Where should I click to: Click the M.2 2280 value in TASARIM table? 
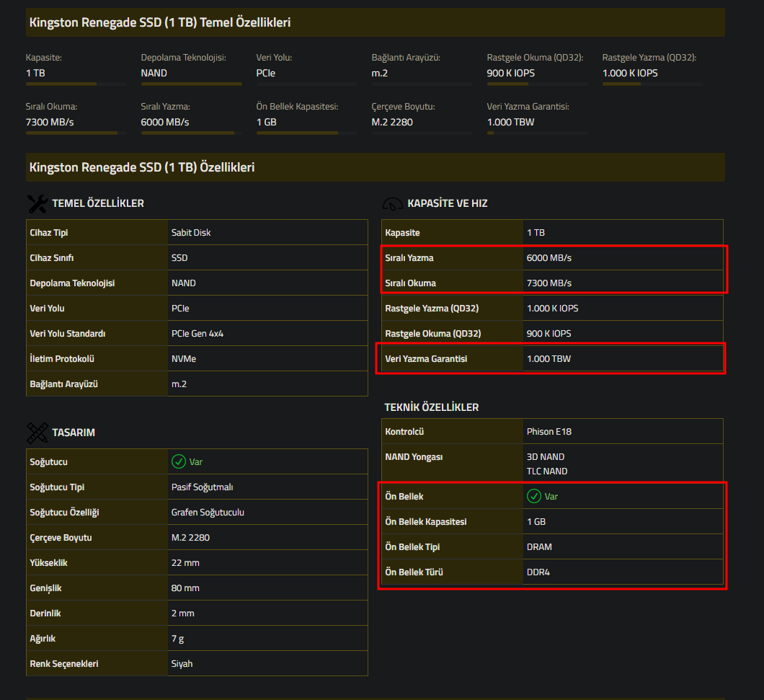pos(190,538)
